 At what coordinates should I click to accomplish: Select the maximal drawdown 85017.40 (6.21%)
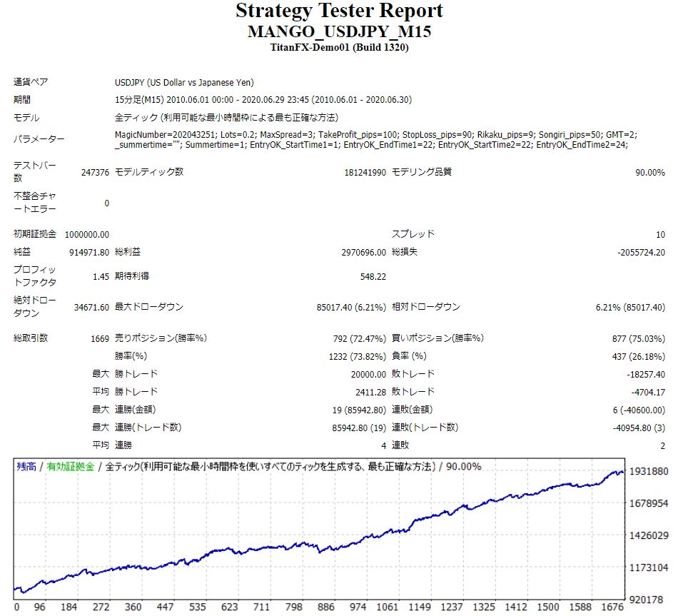coord(351,307)
